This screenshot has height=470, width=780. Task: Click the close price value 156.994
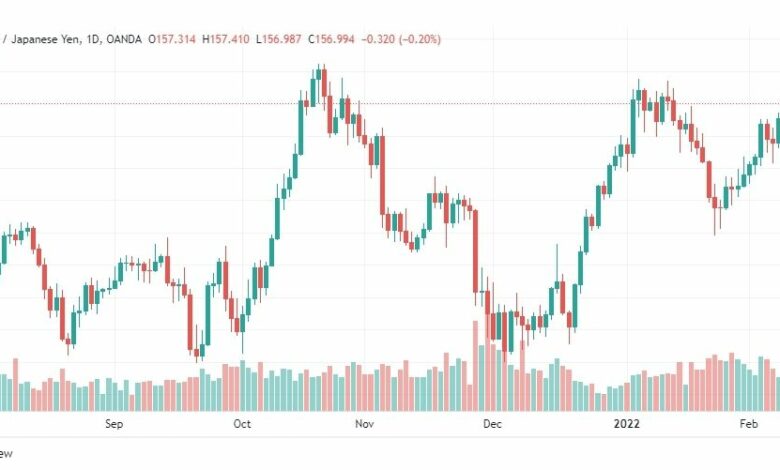[x=331, y=39]
